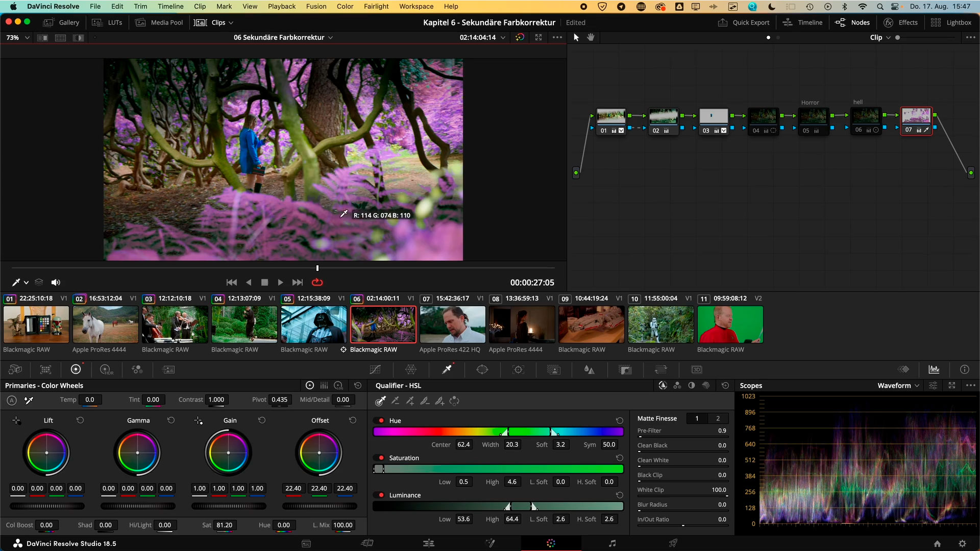Open the Keyframes palette icon
The height and width of the screenshot is (551, 980).
tap(904, 369)
